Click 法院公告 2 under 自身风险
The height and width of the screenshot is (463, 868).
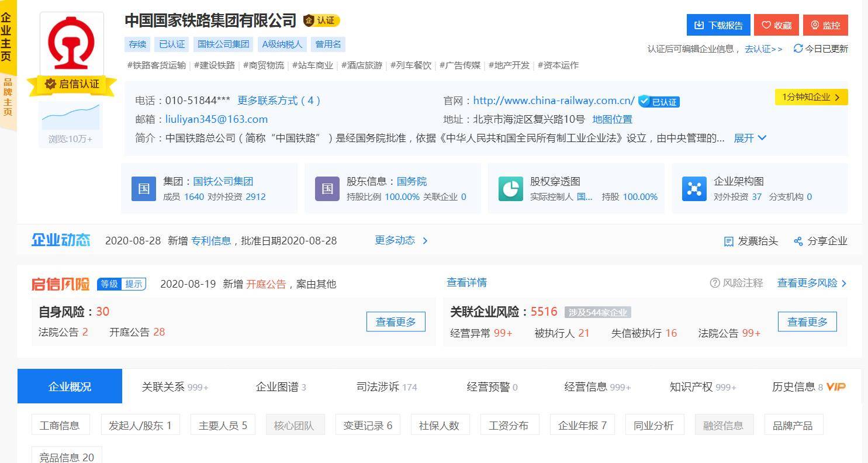pyautogui.click(x=63, y=332)
